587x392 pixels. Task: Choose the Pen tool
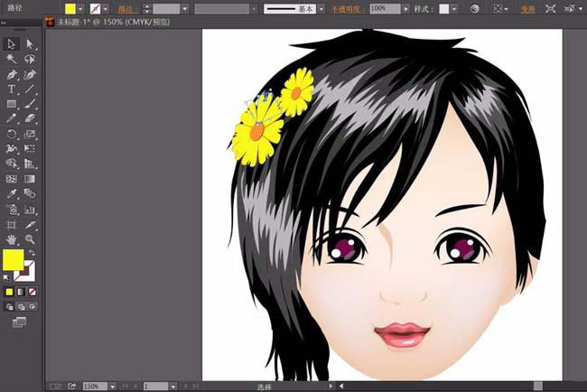click(12, 74)
